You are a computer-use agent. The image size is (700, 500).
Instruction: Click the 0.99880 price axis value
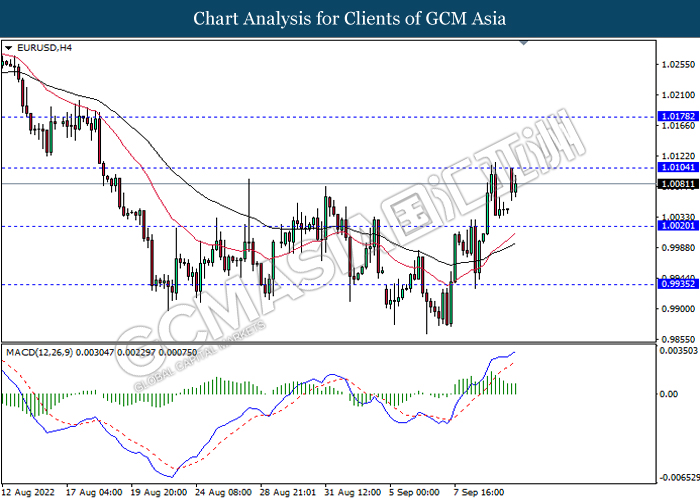coord(678,248)
